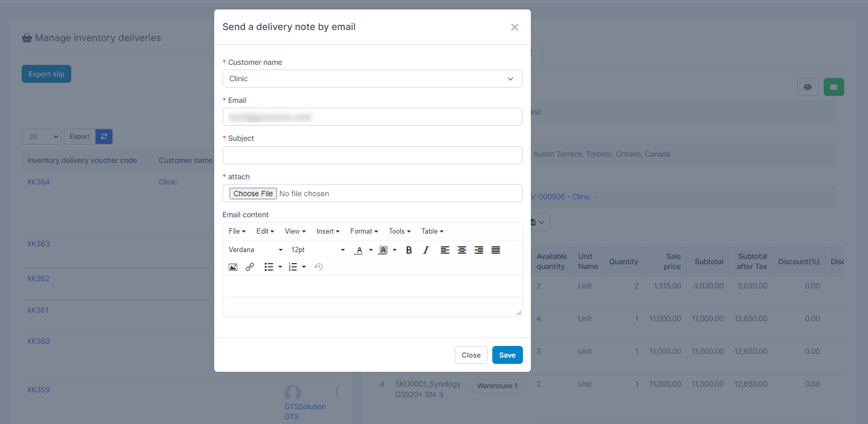Open the Customer name dropdown showing Clinic
Image resolution: width=868 pixels, height=424 pixels.
(x=372, y=79)
